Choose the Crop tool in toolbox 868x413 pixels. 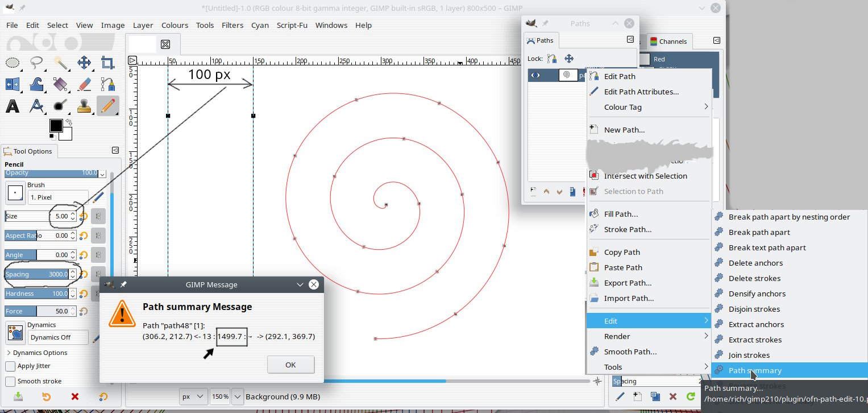coord(107,63)
